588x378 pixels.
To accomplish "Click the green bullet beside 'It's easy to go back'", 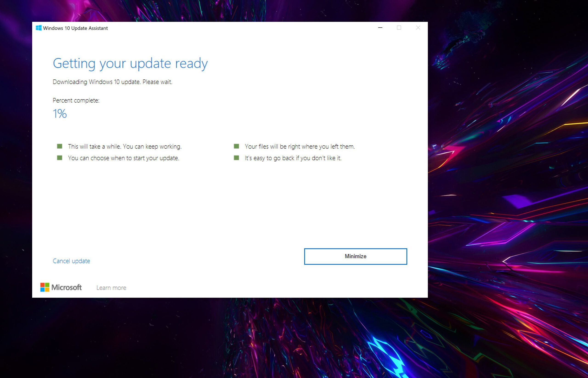I will [237, 158].
